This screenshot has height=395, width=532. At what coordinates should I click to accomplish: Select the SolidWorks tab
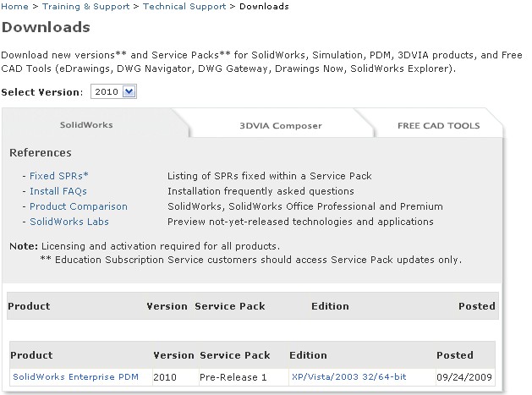pyautogui.click(x=86, y=125)
